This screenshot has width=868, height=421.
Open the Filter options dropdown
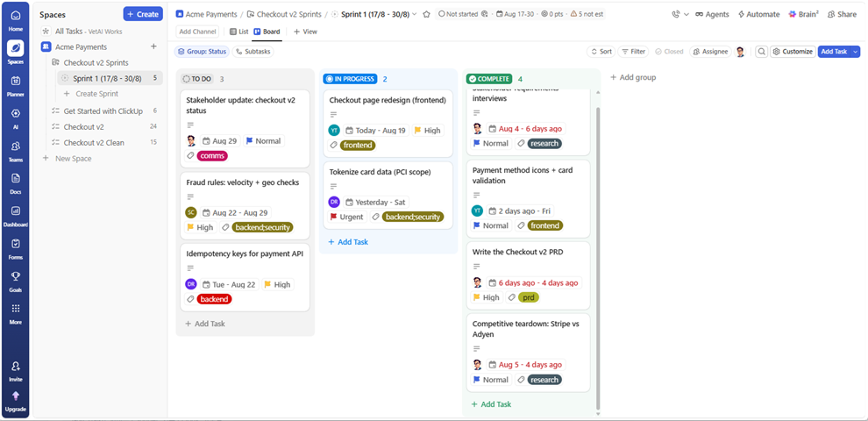click(633, 52)
